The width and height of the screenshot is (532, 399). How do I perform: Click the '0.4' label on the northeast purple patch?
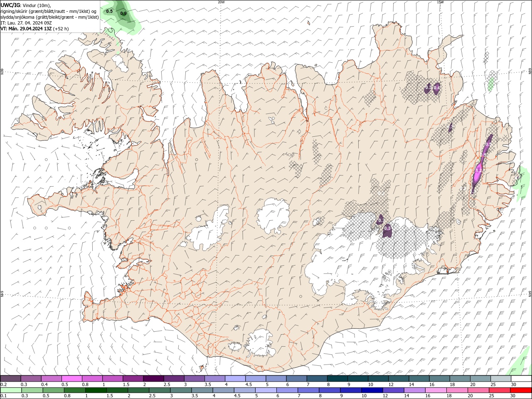pyautogui.click(x=436, y=88)
